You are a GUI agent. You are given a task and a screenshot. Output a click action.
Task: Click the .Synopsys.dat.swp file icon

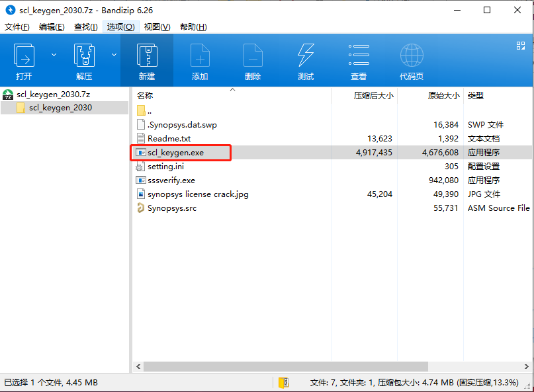[141, 124]
